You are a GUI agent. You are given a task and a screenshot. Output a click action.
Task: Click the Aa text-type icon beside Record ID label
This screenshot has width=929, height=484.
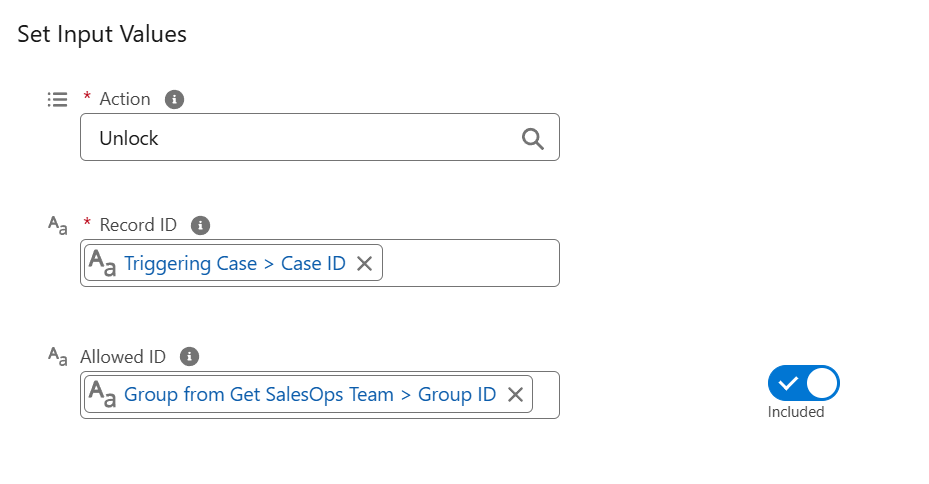pyautogui.click(x=57, y=226)
